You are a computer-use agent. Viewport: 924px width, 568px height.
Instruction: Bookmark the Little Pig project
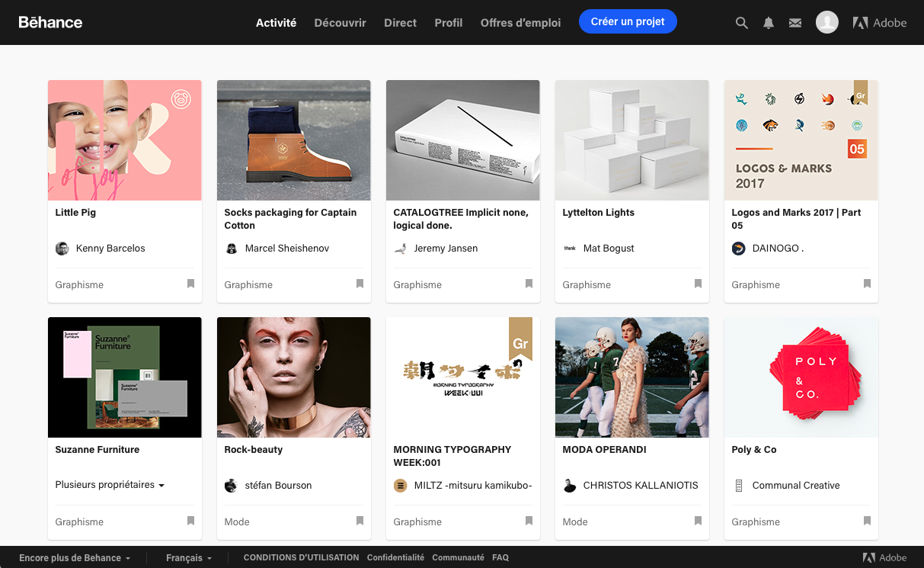190,284
